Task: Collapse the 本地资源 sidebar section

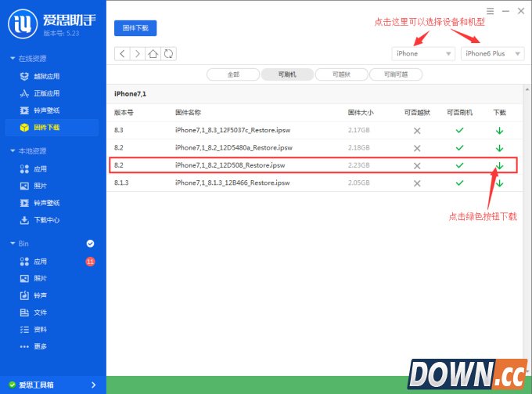Action: (12, 150)
